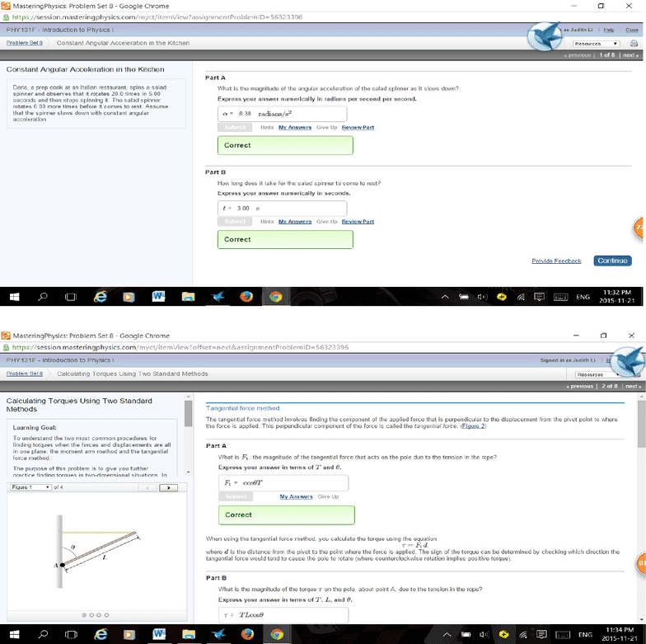The image size is (646, 644).
Task: Open File Explorer on the 11:32 PM taskbar
Action: point(188,297)
